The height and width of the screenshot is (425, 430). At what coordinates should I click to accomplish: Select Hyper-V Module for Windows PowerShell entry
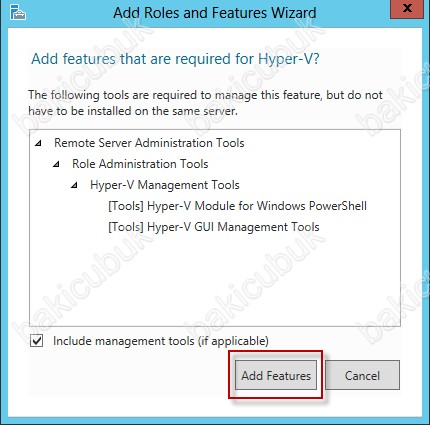pos(237,206)
